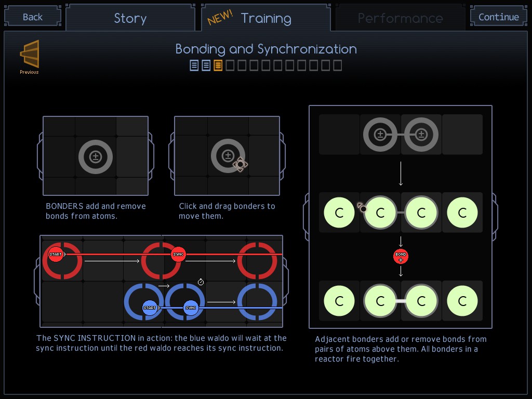
Task: Click the Continue button
Action: [x=498, y=16]
